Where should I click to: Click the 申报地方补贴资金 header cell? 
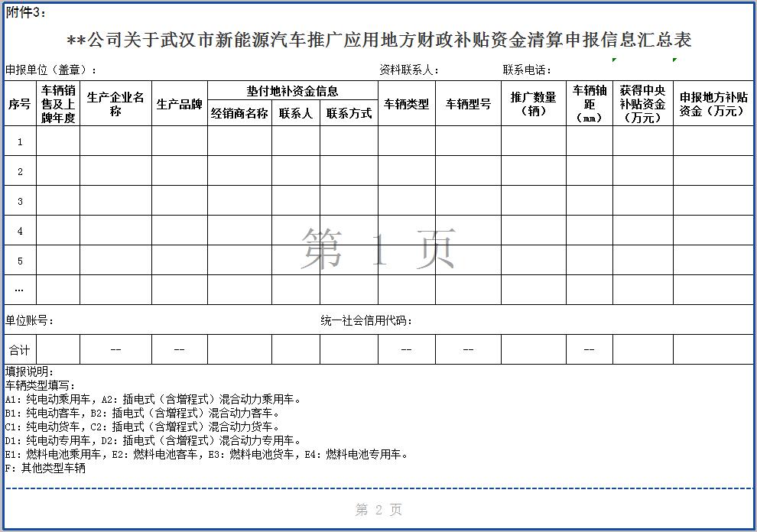713,104
